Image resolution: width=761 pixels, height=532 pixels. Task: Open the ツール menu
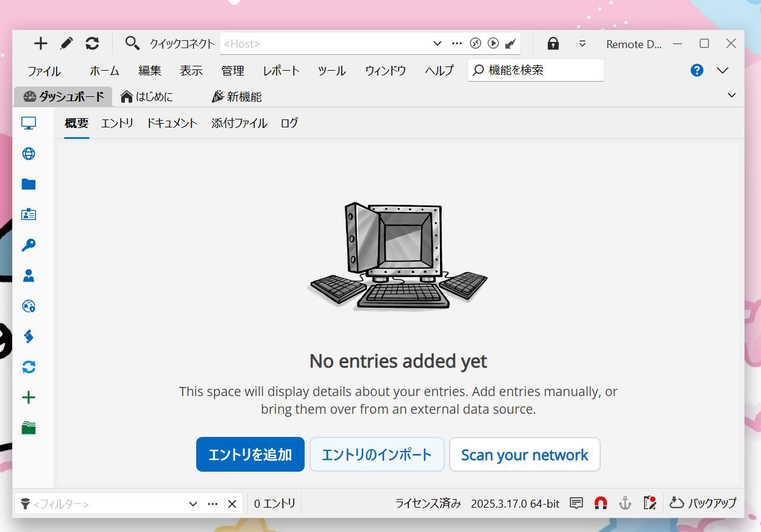[331, 71]
